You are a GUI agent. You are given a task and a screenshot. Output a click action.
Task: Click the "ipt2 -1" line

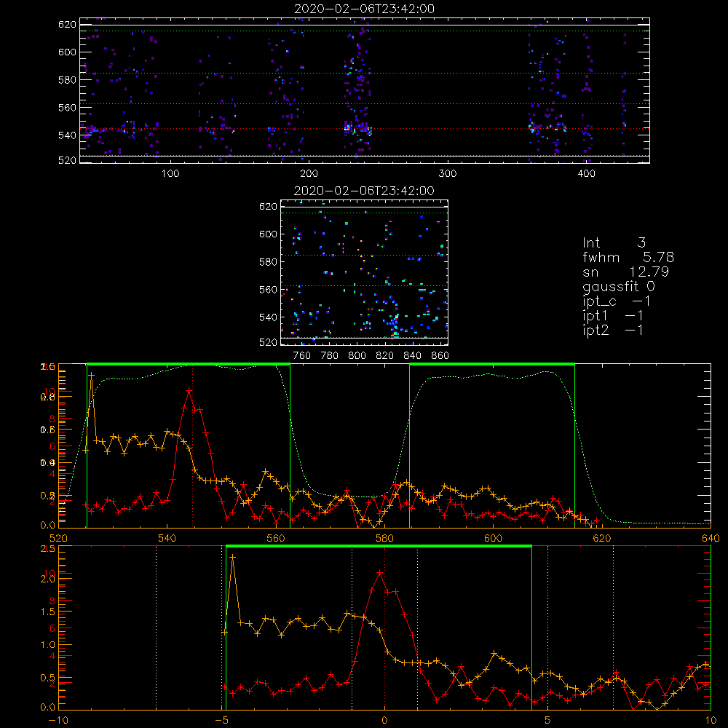(612, 330)
